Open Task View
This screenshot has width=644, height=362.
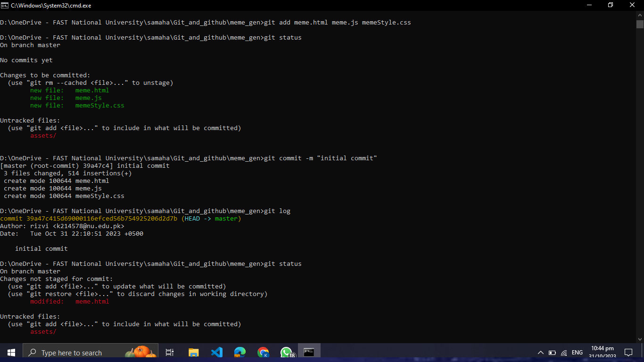(x=169, y=352)
